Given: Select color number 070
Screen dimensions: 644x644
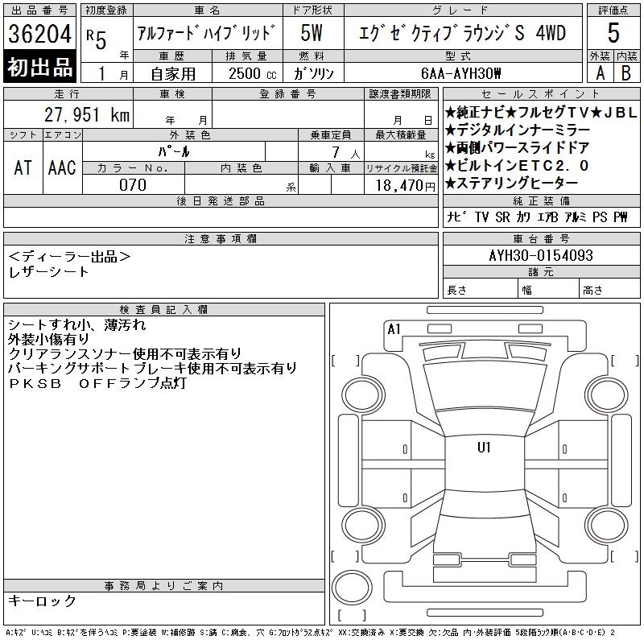Looking at the screenshot, I should pos(133,185).
